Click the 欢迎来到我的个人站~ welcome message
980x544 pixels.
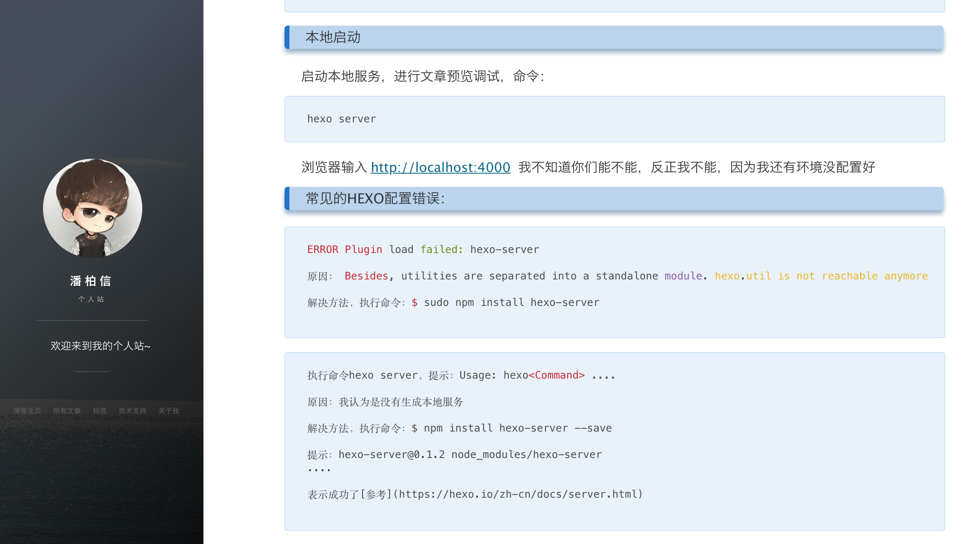click(100, 346)
